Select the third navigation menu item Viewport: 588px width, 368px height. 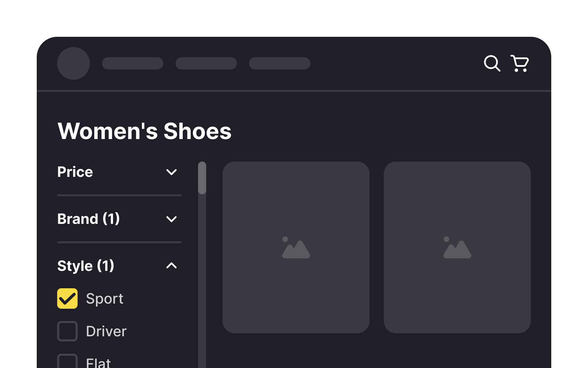point(279,63)
